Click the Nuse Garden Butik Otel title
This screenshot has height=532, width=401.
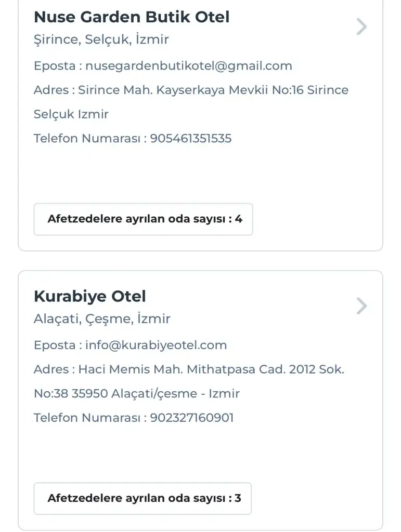click(x=132, y=17)
